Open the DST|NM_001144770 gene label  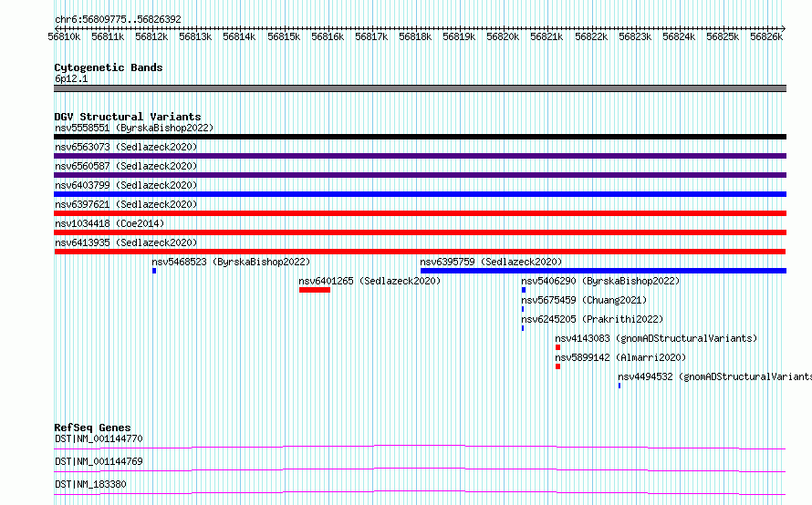tap(99, 438)
